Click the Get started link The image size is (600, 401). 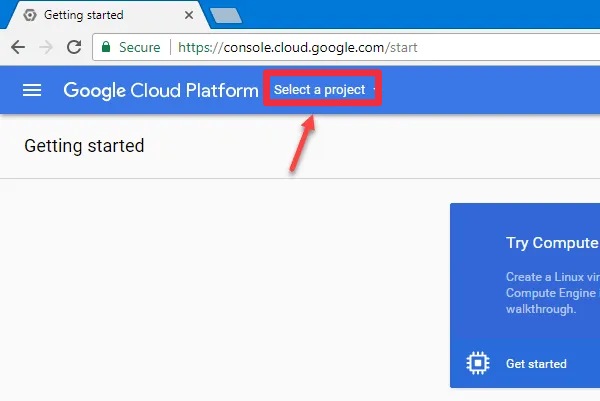tap(536, 364)
